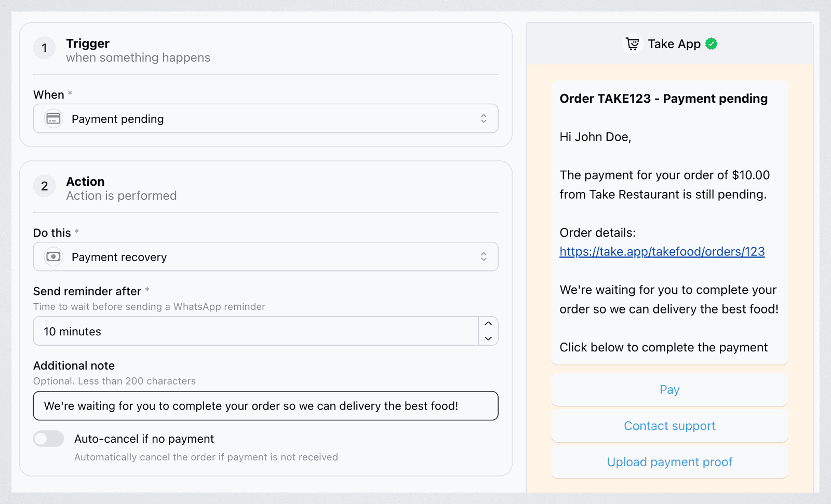The height and width of the screenshot is (504, 831).
Task: Click the Contact support button
Action: point(669,426)
